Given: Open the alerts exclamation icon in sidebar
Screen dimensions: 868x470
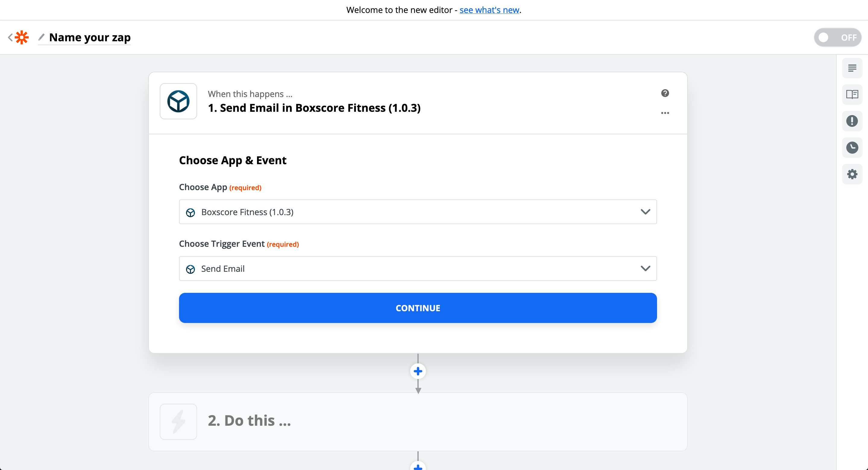Looking at the screenshot, I should (x=852, y=121).
